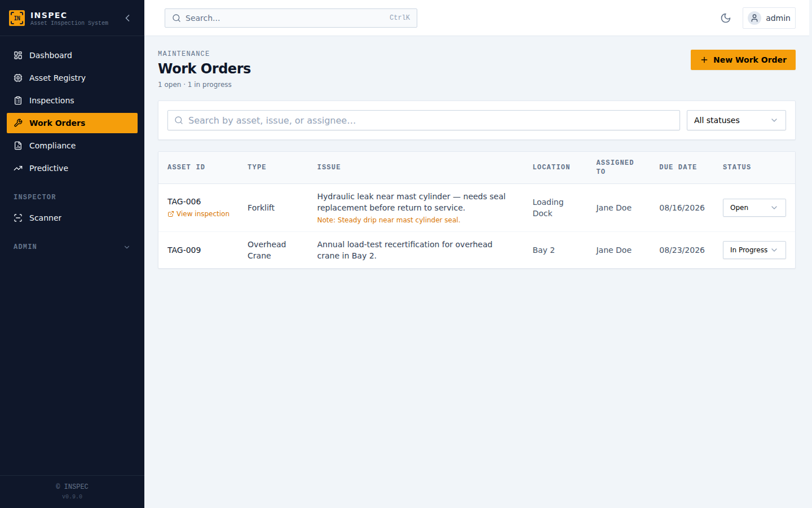Click the INSPEC logo icon
This screenshot has height=508, width=812.
tap(17, 18)
